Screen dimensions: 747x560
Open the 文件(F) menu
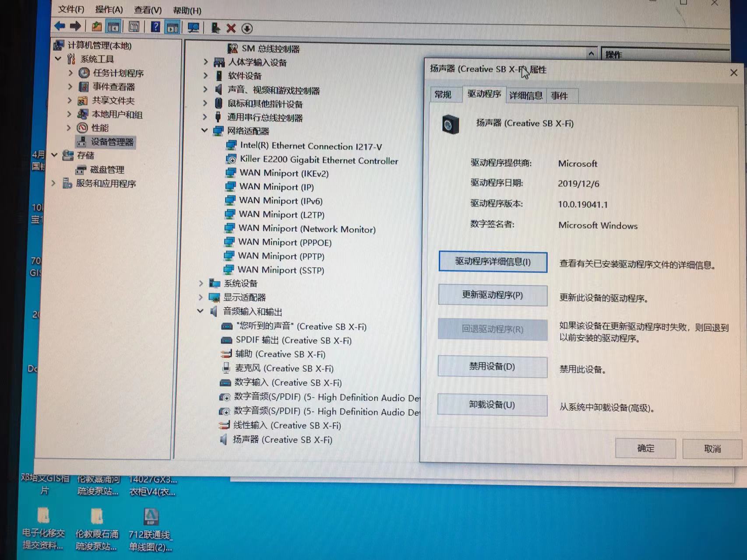tap(71, 9)
